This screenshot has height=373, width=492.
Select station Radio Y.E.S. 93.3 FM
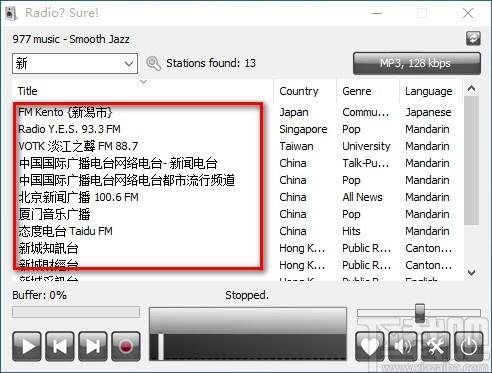click(x=69, y=129)
